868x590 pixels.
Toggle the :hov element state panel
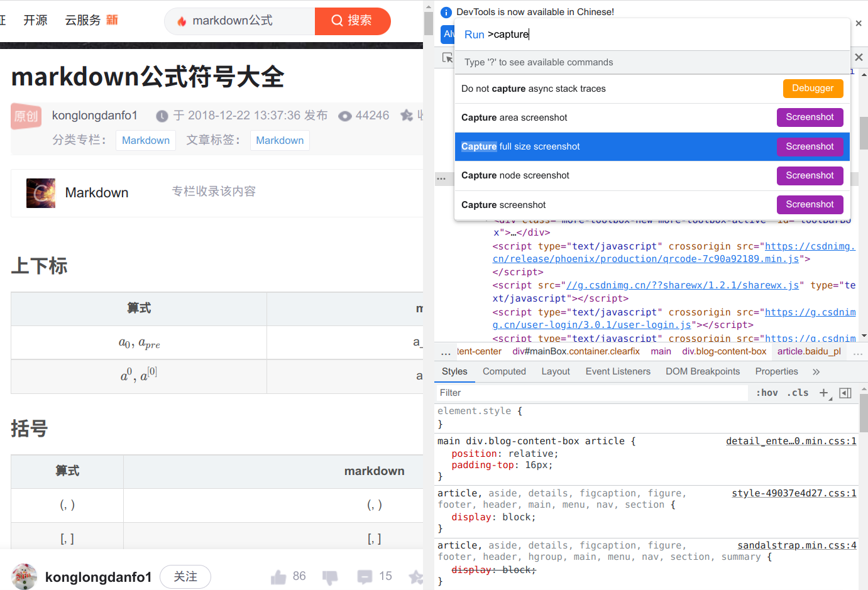[x=767, y=393]
